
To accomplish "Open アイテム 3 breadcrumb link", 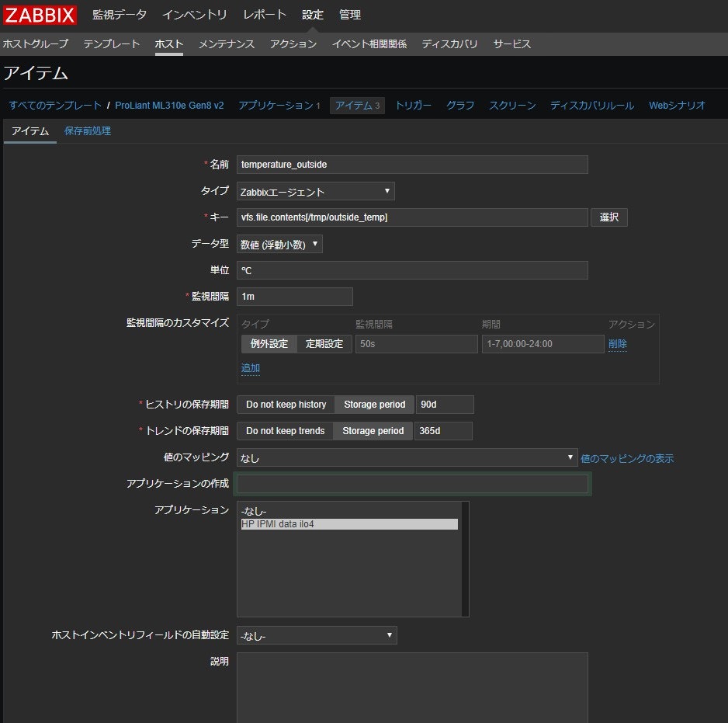I will click(357, 106).
